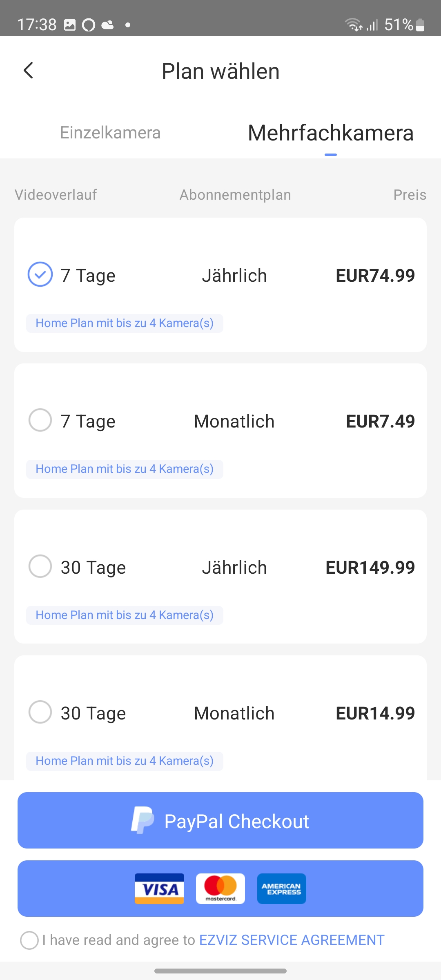Select the 7 Tage Jährlich plan

coord(40,274)
